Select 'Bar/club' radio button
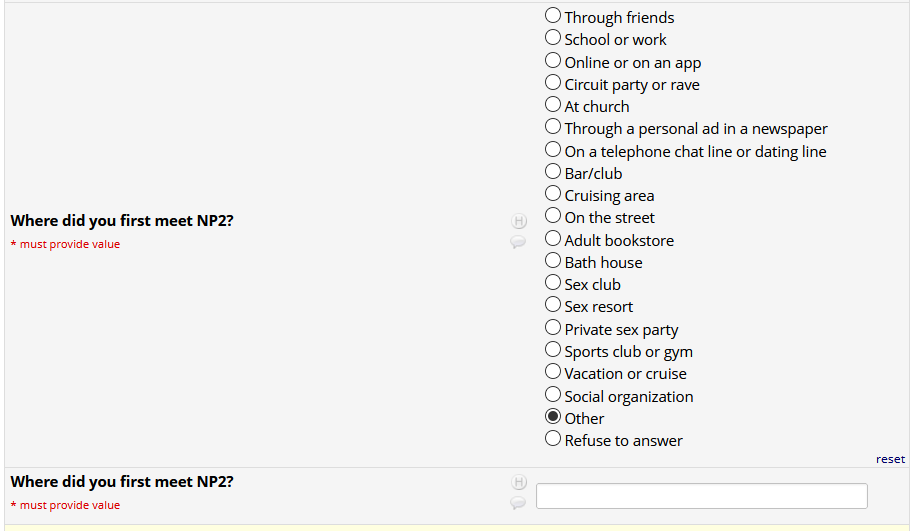Viewport: 913px width, 531px height. click(553, 172)
